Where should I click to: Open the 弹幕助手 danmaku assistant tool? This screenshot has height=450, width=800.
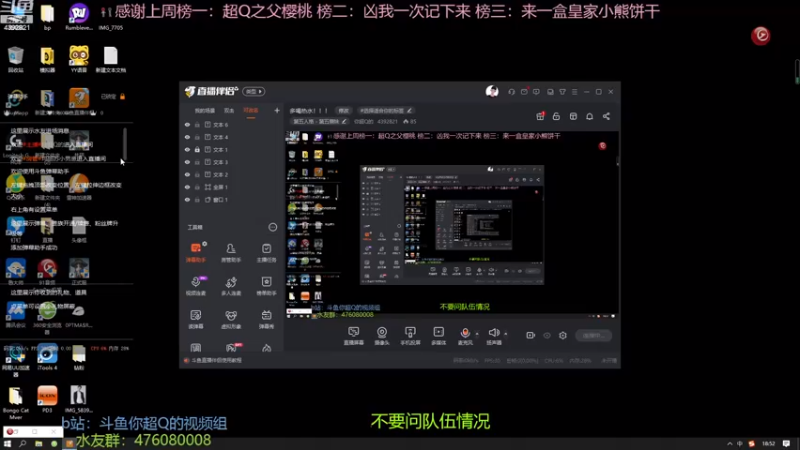click(x=195, y=253)
